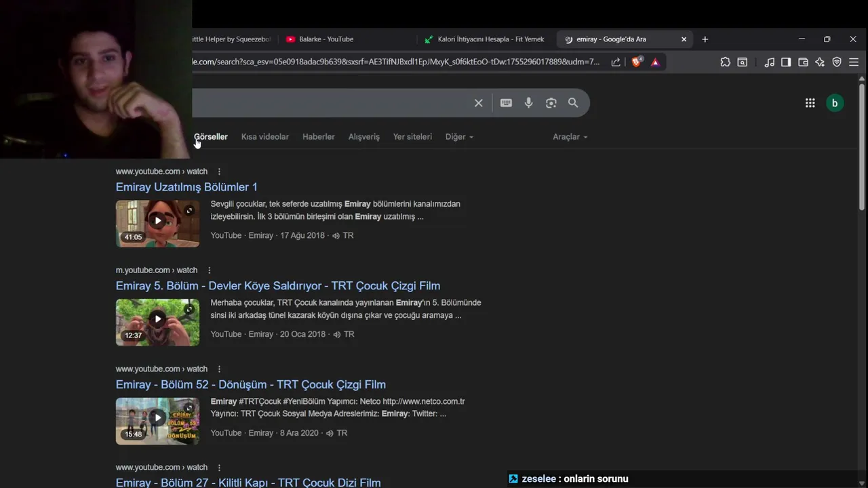Toggle the sidebar panel icon
Viewport: 868px width, 488px height.
786,62
